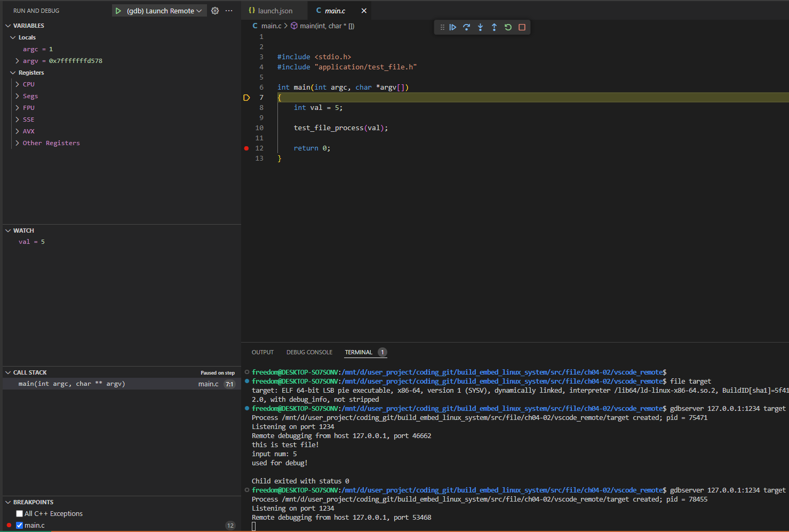The image size is (789, 532).
Task: Click the return 0 statement
Action: 312,148
